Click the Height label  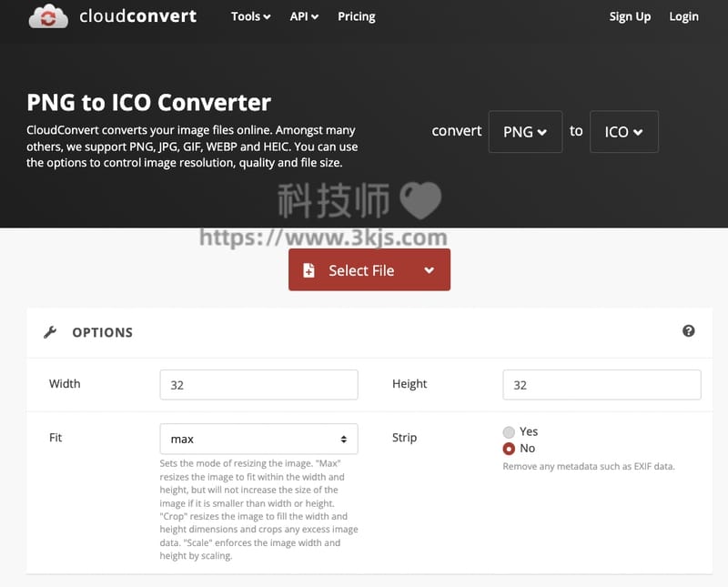pyautogui.click(x=409, y=383)
